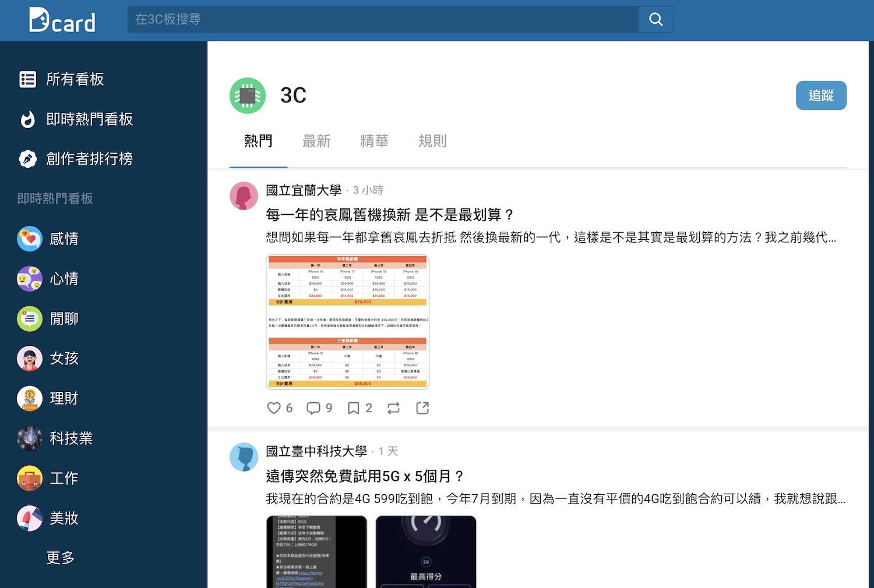Click 國立宜蘭大學 poster avatar
Viewport: 874px width, 588px height.
click(244, 196)
